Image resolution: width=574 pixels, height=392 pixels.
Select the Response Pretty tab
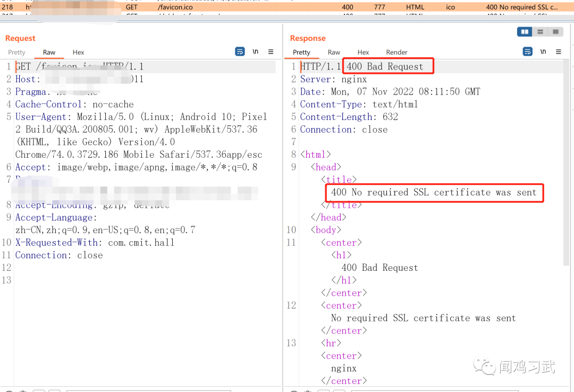click(301, 53)
